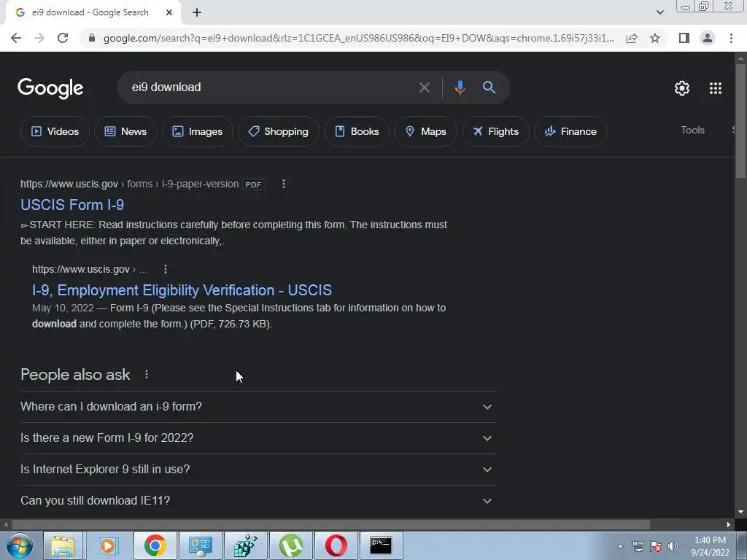The width and height of the screenshot is (747, 560).
Task: Expand 'Is Internet Explorer 9 still in use?'
Action: [258, 470]
